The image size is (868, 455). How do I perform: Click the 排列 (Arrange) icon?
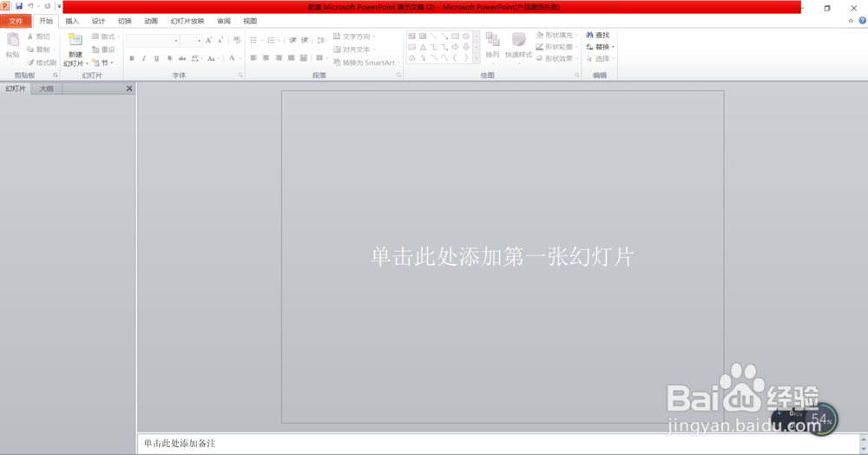(492, 40)
